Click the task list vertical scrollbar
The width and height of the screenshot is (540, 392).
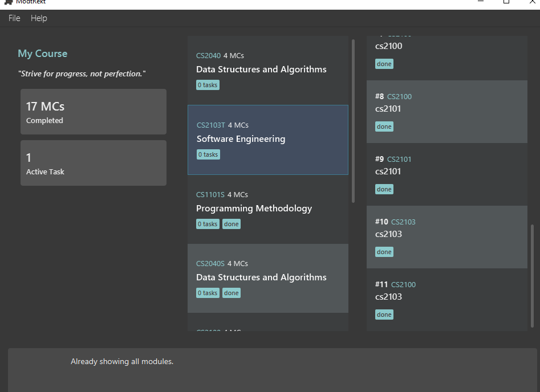click(533, 276)
